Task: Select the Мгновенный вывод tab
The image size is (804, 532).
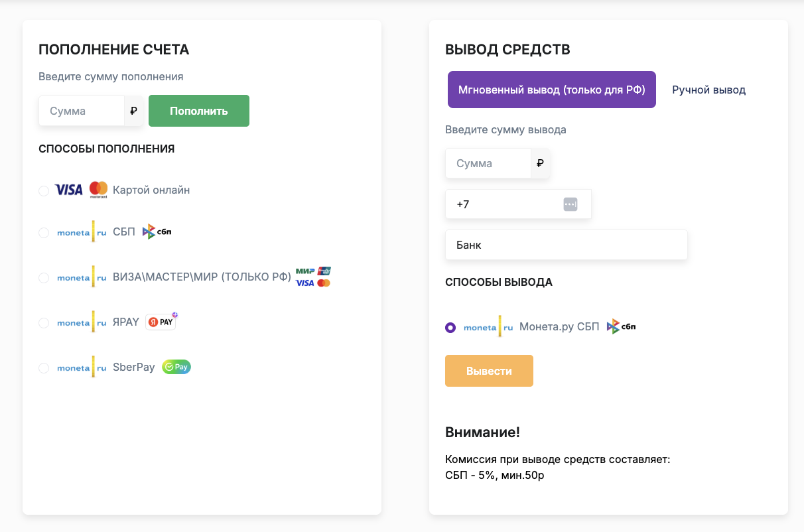Action: pyautogui.click(x=551, y=89)
